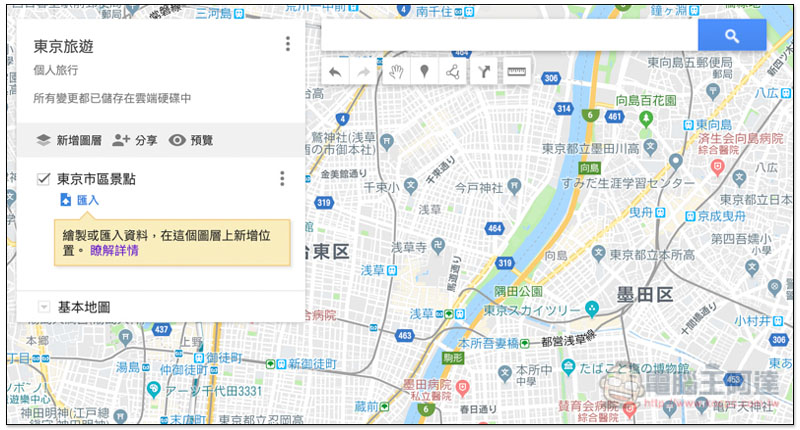800x430 pixels.
Task: Click the 東京都立本所高 school marker
Action: click(598, 252)
